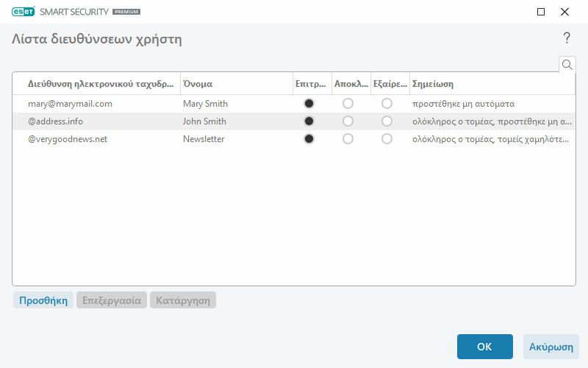588x368 pixels.
Task: Sort by the Όνομα column header
Action: tap(235, 84)
